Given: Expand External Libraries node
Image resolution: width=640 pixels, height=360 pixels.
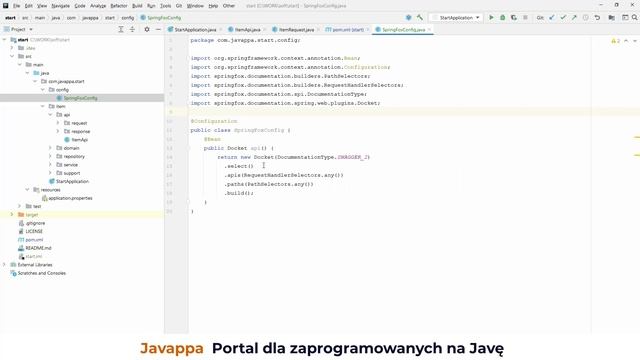Looking at the screenshot, I should point(4,264).
